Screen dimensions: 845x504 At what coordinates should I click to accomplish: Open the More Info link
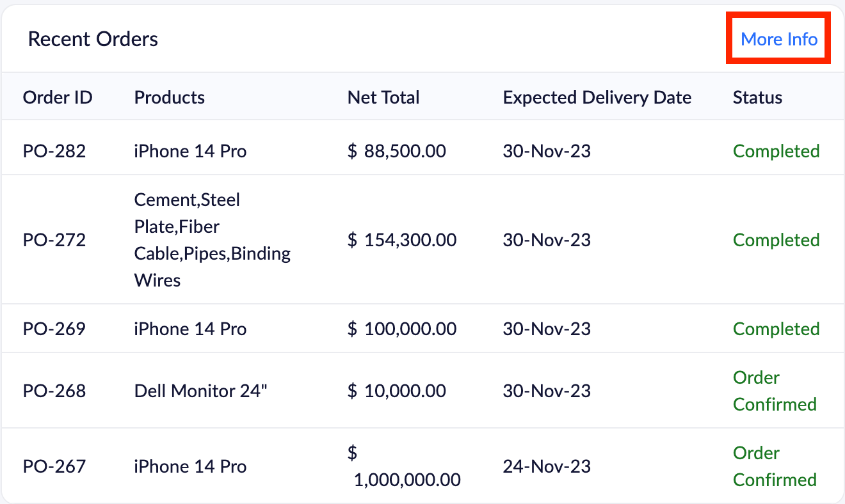[778, 40]
